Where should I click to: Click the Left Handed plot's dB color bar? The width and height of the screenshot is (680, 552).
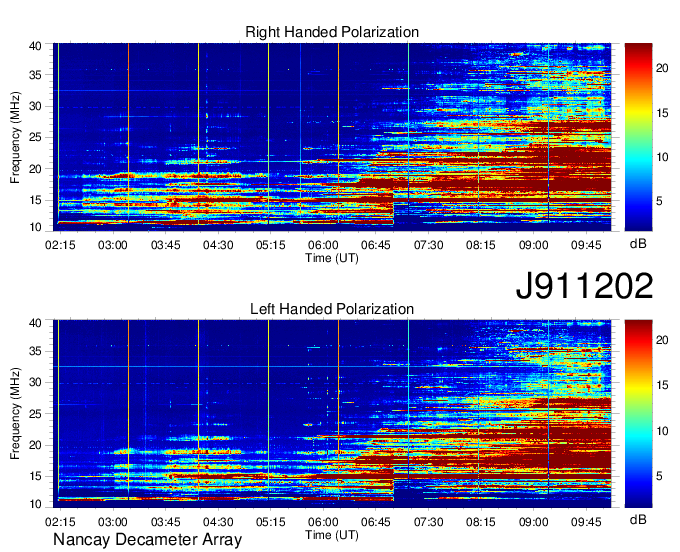coord(638,414)
